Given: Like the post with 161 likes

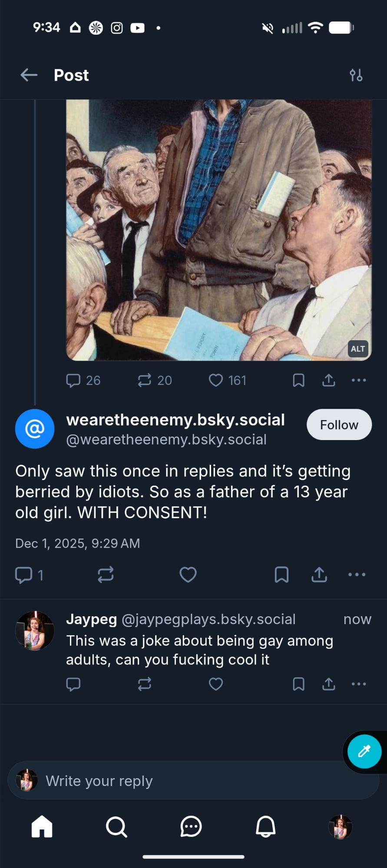Looking at the screenshot, I should click(216, 381).
